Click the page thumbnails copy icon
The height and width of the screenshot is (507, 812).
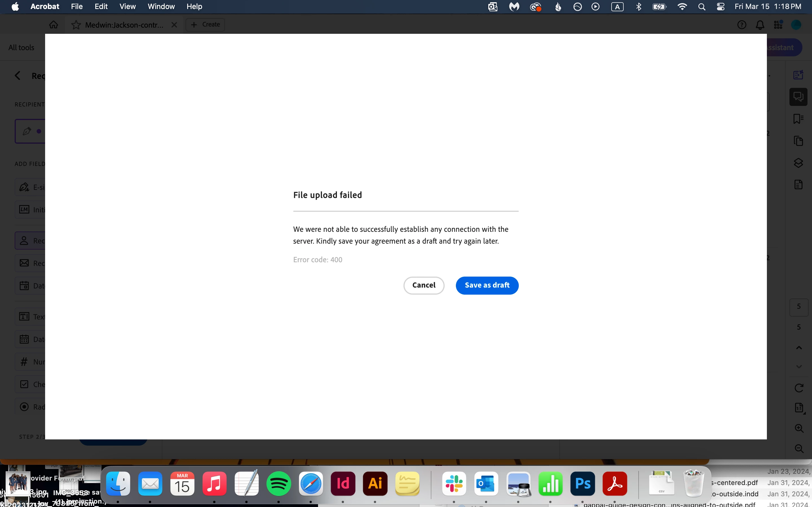pyautogui.click(x=798, y=141)
